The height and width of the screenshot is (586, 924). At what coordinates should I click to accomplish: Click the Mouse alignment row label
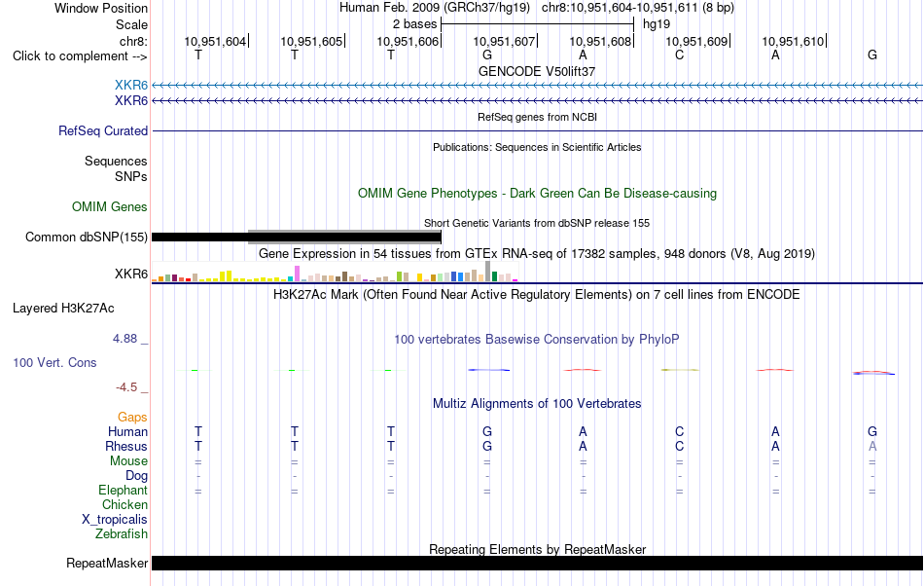pos(128,461)
